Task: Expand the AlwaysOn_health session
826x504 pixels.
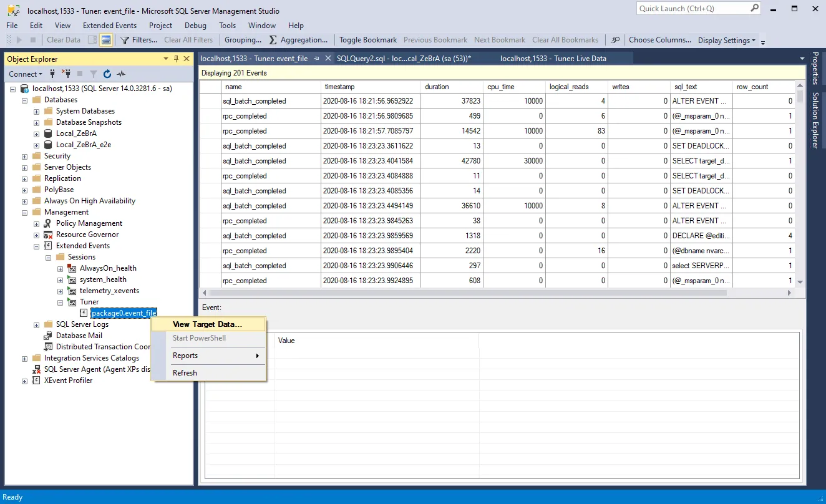Action: 61,268
